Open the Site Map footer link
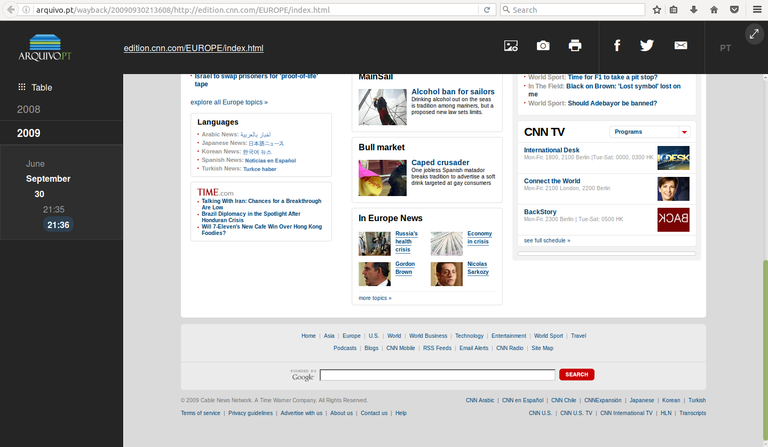The height and width of the screenshot is (447, 768). coord(542,348)
